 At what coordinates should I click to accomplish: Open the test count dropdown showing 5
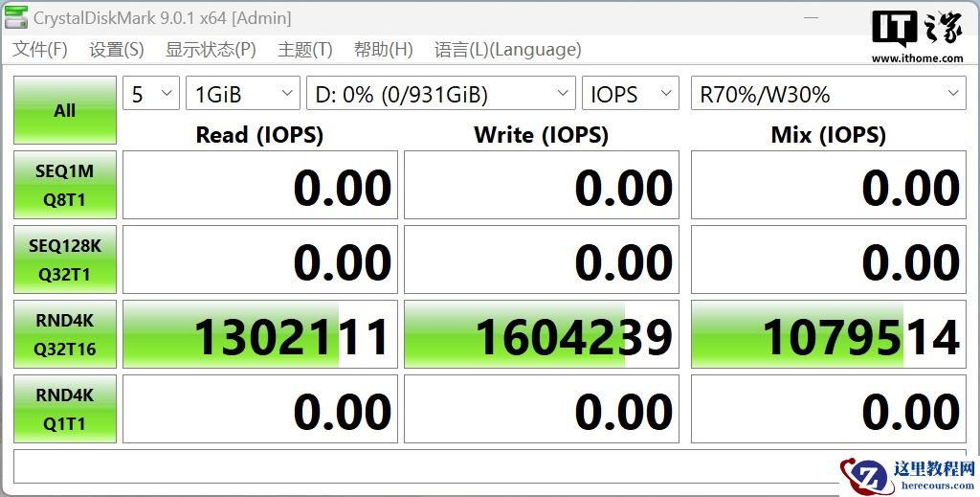(151, 93)
